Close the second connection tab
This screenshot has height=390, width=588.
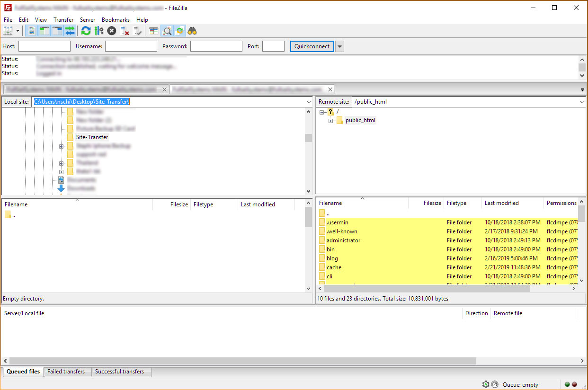pos(330,89)
